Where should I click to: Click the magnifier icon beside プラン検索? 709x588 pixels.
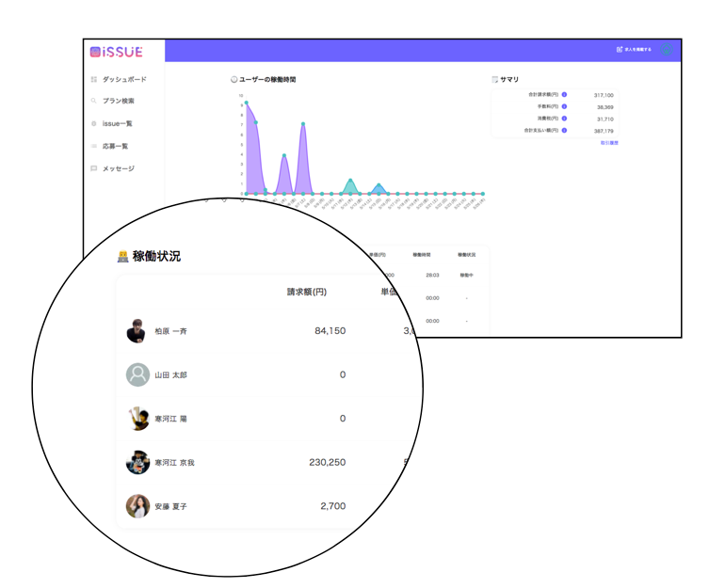coord(93,101)
